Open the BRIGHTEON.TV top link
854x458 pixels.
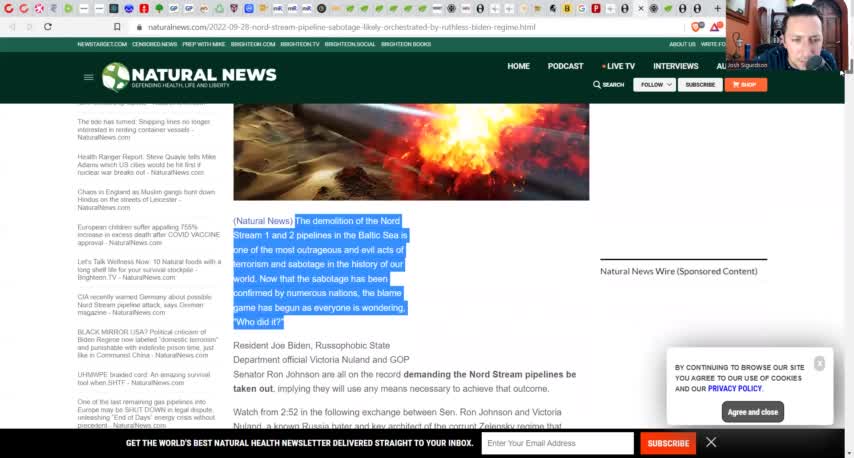300,44
